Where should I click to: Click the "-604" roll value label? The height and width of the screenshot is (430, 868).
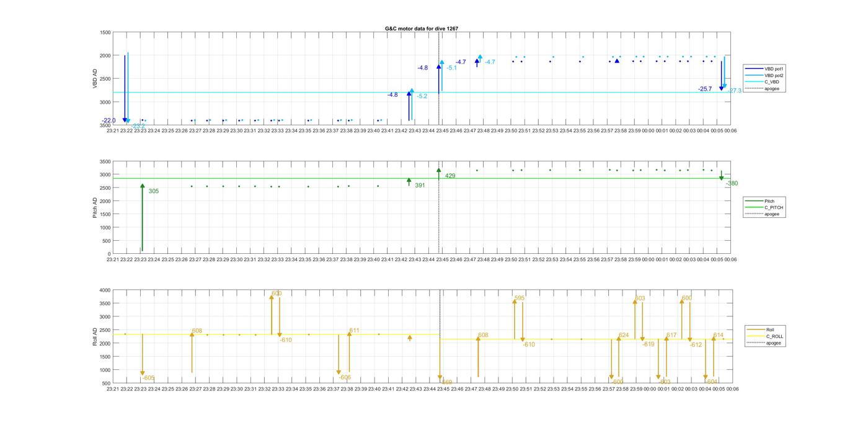(x=711, y=382)
